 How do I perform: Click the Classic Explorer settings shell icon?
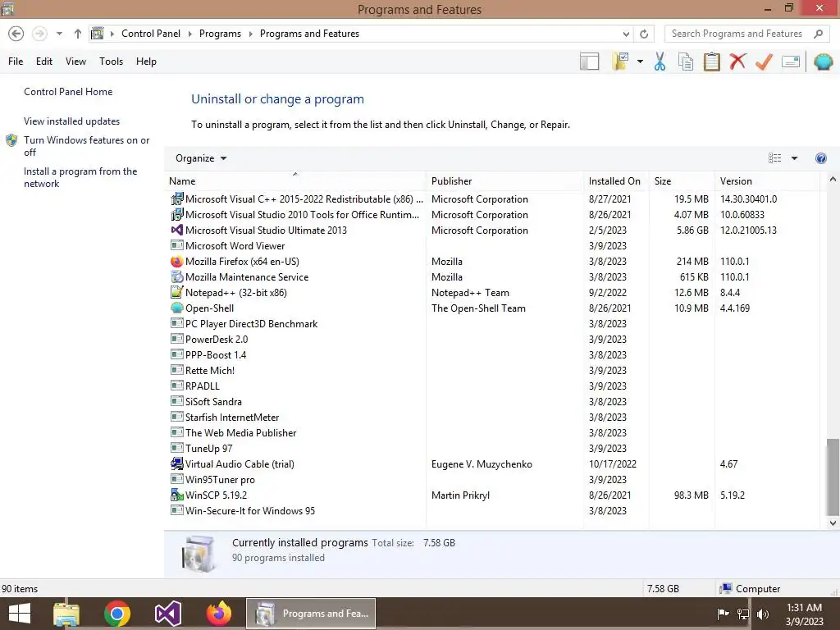click(x=824, y=62)
